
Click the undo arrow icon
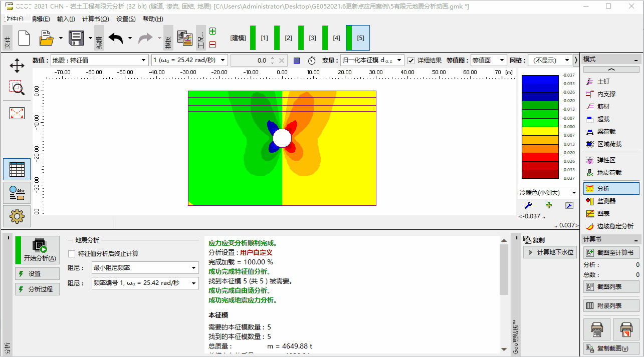[x=116, y=38]
